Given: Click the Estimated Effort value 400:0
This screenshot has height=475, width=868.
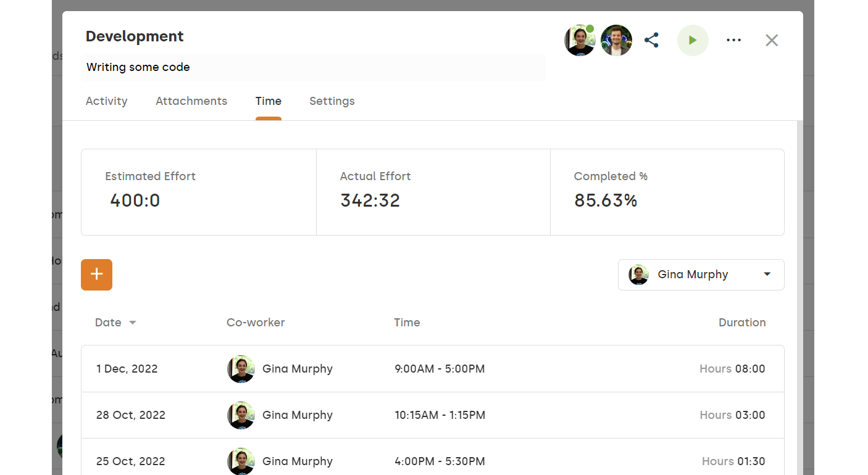Looking at the screenshot, I should tap(135, 200).
